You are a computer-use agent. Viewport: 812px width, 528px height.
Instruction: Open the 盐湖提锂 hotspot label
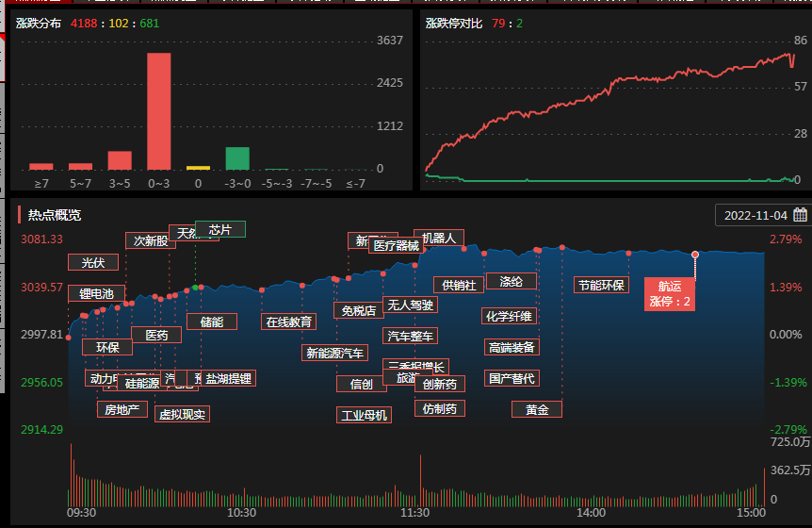228,378
